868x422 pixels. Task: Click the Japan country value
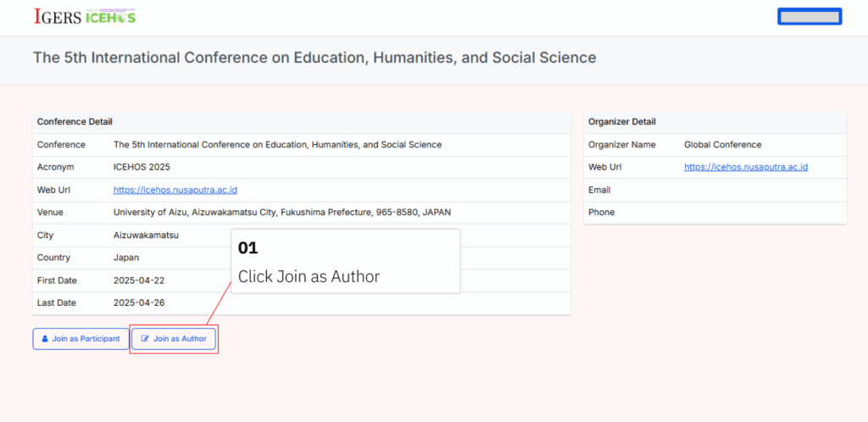[x=126, y=258]
